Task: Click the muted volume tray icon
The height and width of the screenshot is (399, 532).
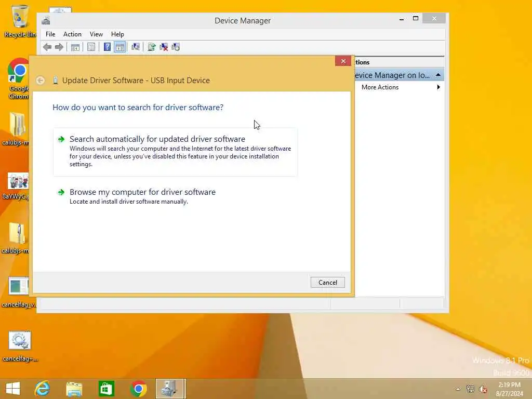Action: (x=483, y=389)
